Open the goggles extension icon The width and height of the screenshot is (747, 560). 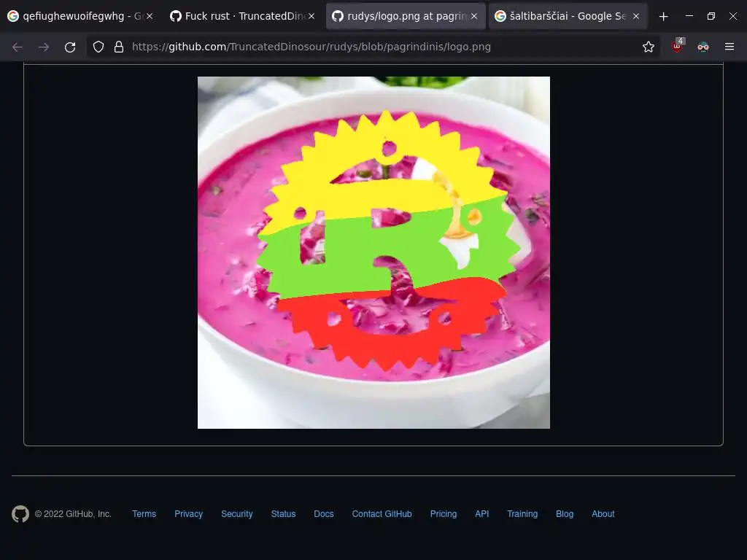[x=703, y=47]
